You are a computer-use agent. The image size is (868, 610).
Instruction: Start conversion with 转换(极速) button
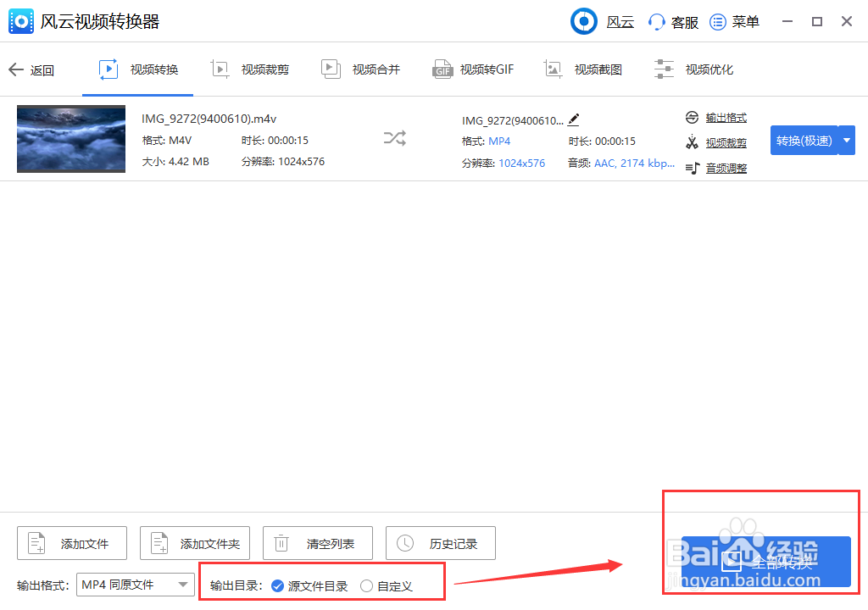(x=804, y=141)
